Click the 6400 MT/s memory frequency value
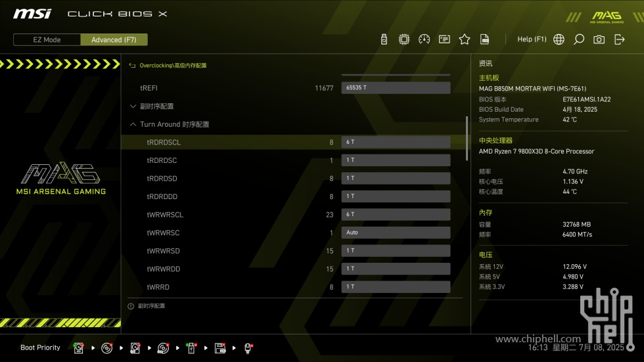644x362 pixels. coord(578,235)
